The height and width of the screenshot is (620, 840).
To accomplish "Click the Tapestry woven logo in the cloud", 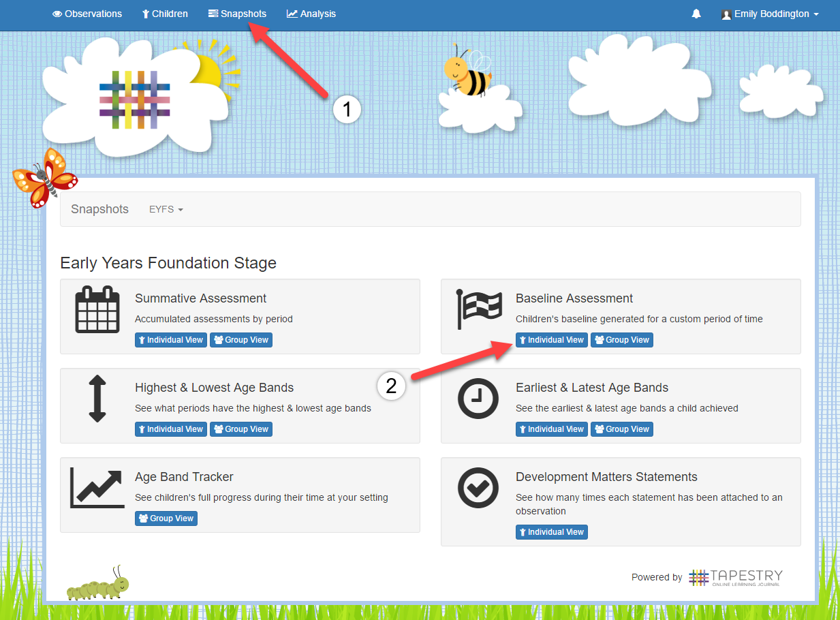I will (135, 99).
